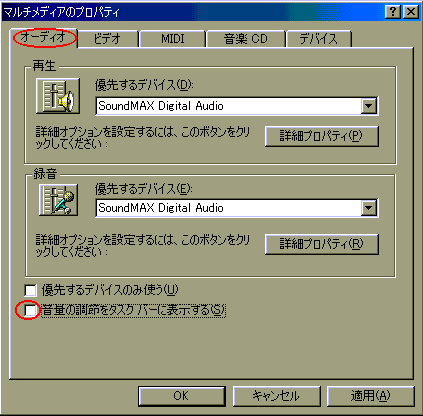Viewport: 423px width, 416px height.
Task: Apply changes with 適用(A) button
Action: click(371, 396)
